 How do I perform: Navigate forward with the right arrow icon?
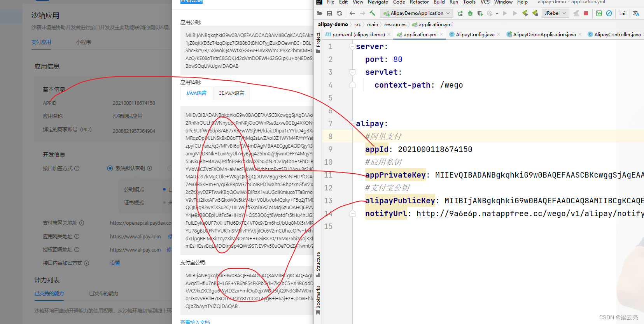362,13
